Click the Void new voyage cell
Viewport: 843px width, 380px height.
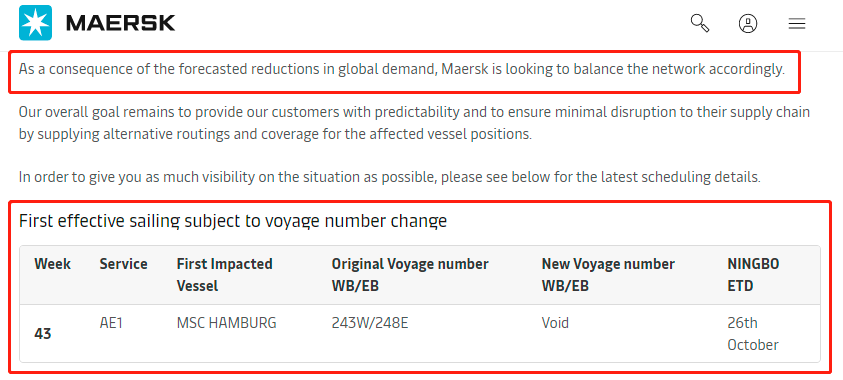coord(555,323)
